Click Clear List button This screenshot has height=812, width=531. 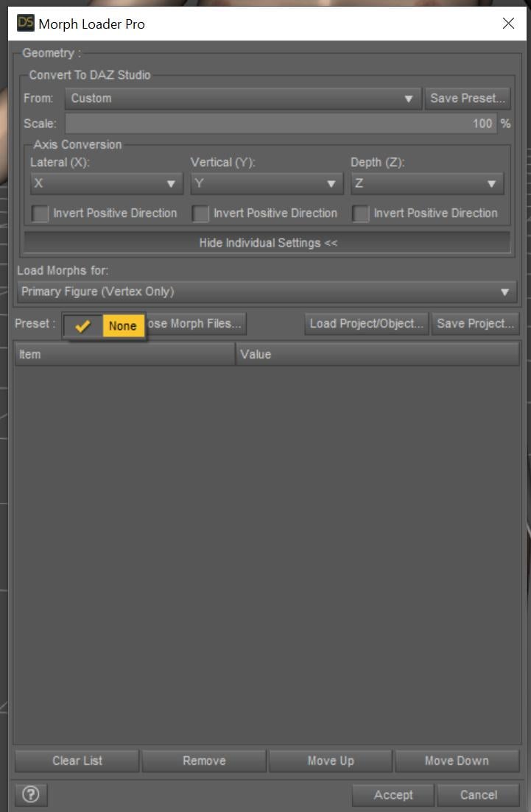(x=77, y=760)
